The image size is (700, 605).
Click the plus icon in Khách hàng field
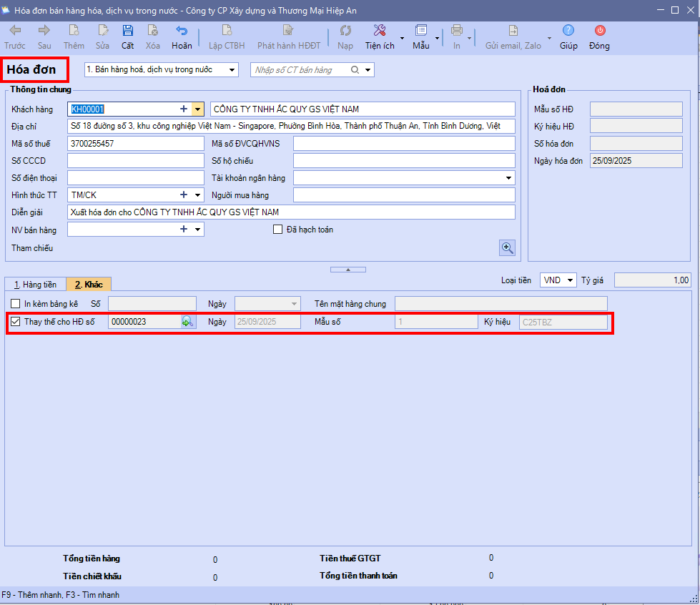tap(183, 109)
